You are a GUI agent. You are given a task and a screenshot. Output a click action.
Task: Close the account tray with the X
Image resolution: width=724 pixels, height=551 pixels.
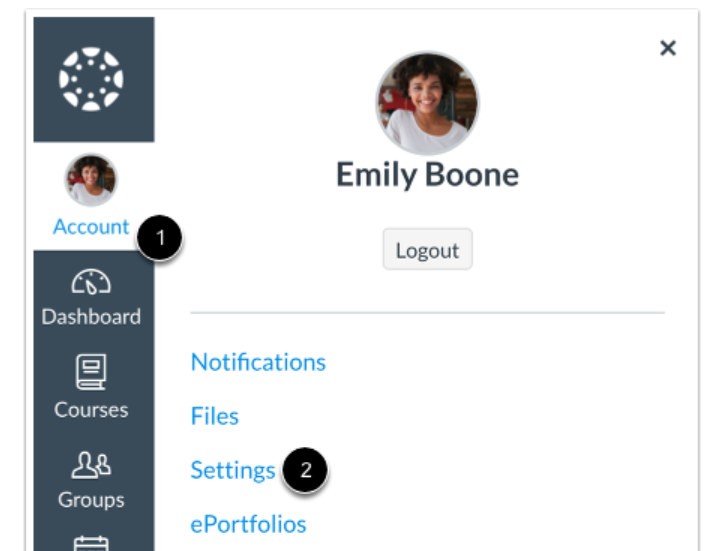pyautogui.click(x=668, y=48)
